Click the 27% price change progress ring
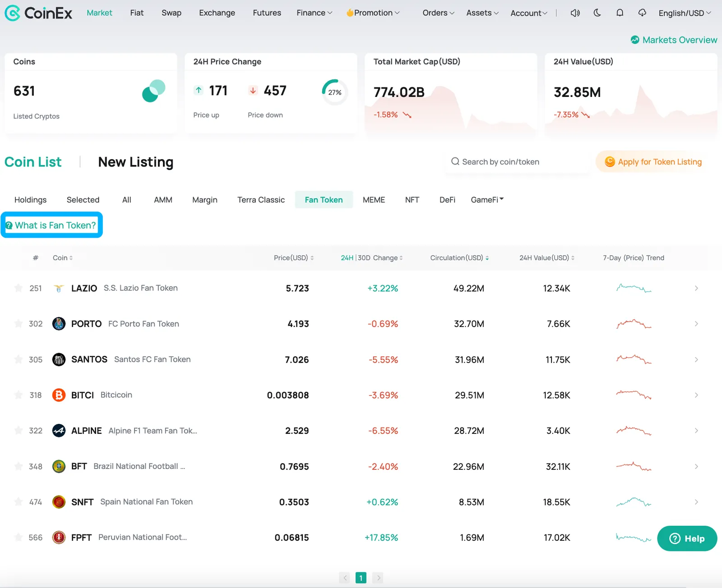Viewport: 722px width, 588px height. (334, 92)
